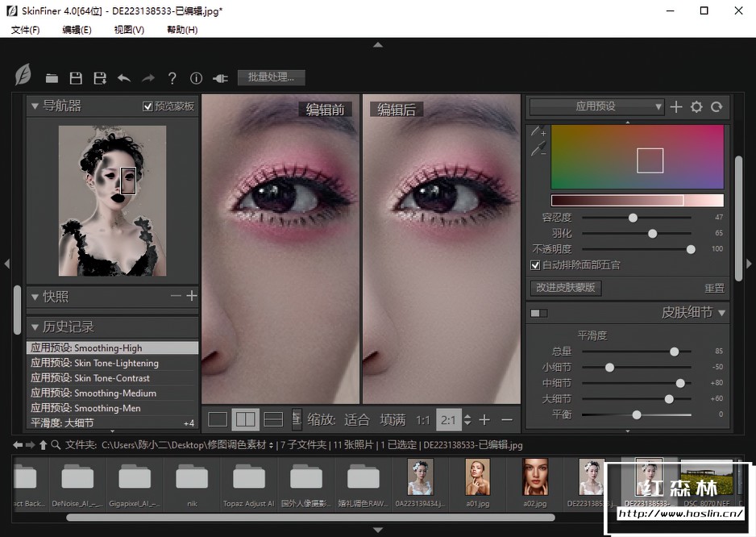Click the 容忍度 slider handle
Image resolution: width=756 pixels, height=537 pixels.
[633, 218]
